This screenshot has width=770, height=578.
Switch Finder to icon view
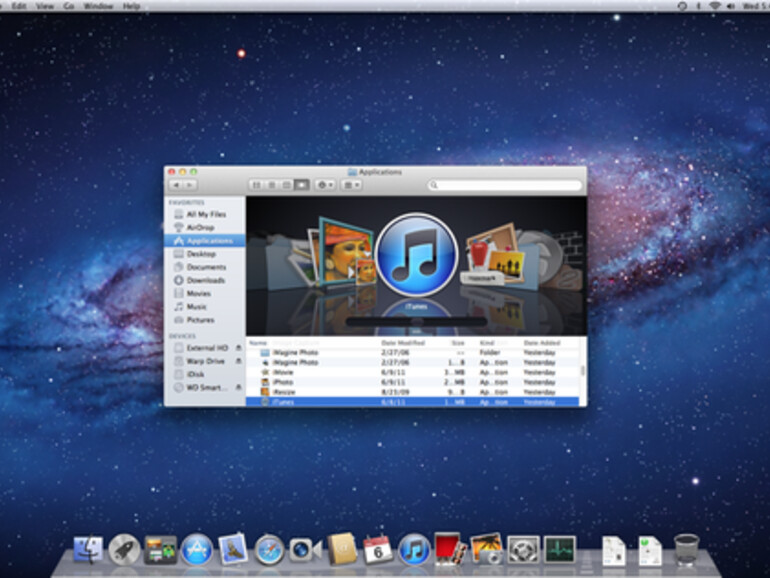[x=256, y=185]
